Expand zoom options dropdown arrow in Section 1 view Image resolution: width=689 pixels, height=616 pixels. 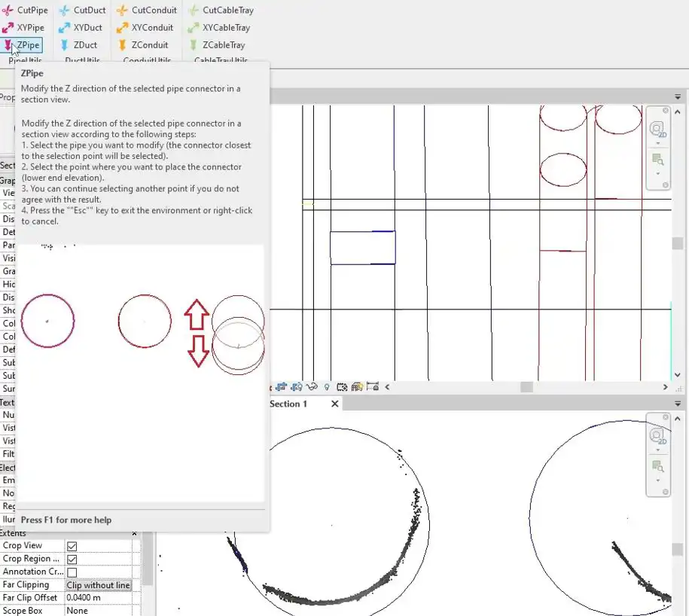pos(658,480)
